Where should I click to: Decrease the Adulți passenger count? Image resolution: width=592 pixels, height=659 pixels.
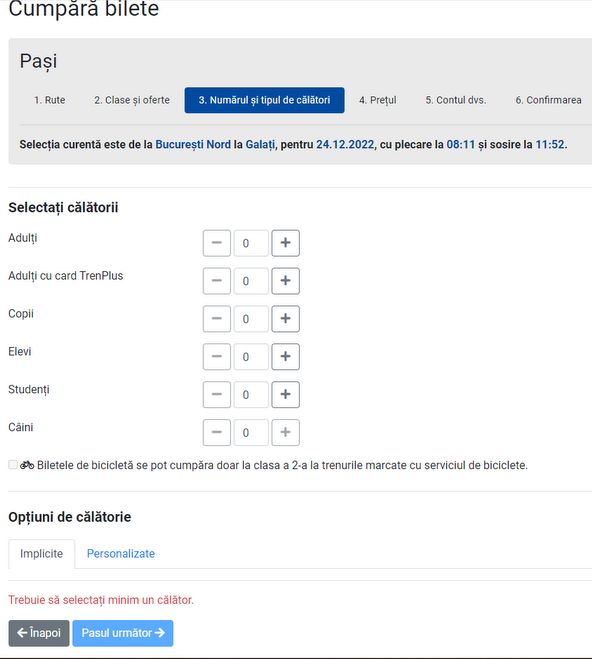coord(217,243)
